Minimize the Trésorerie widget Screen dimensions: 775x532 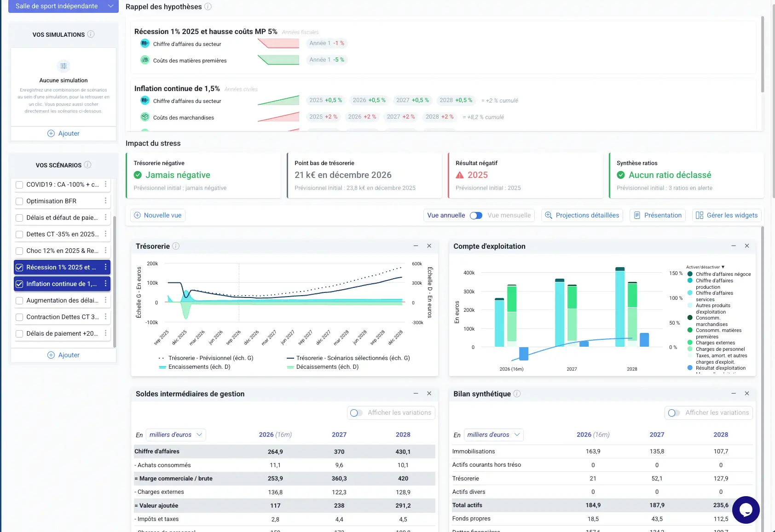[x=416, y=246]
